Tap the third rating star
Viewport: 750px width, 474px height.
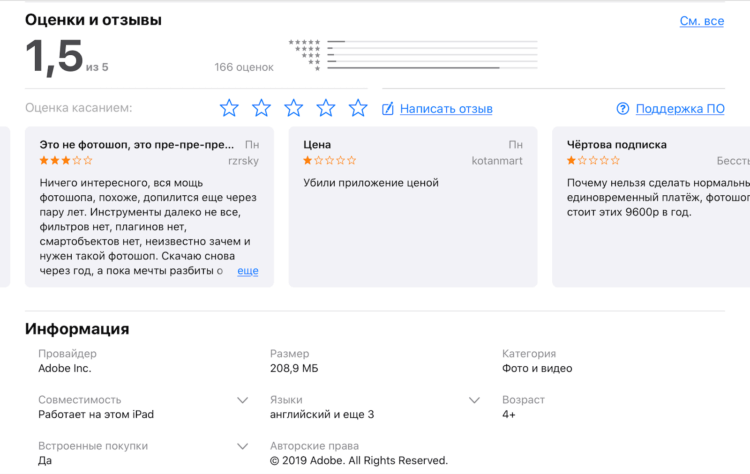[x=294, y=108]
